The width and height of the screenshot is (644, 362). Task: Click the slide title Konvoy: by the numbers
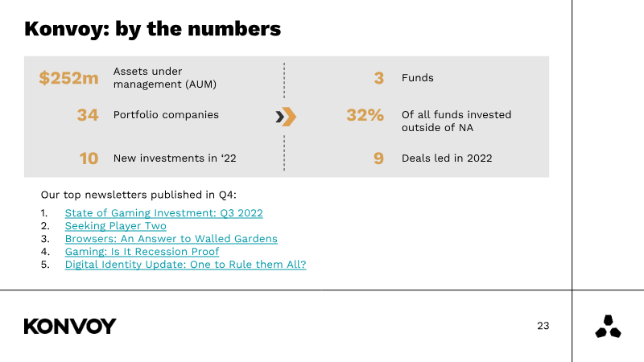tap(152, 29)
